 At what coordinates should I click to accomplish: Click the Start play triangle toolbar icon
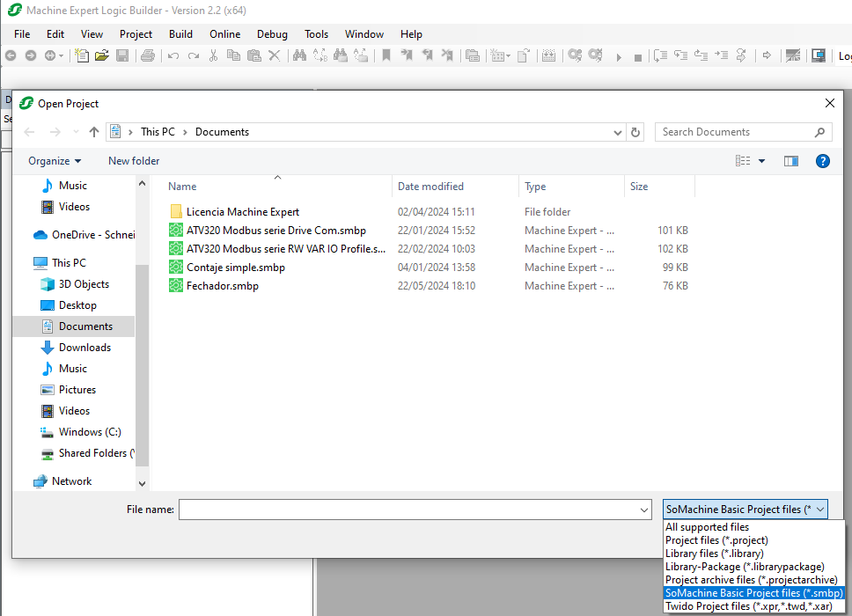(x=619, y=57)
